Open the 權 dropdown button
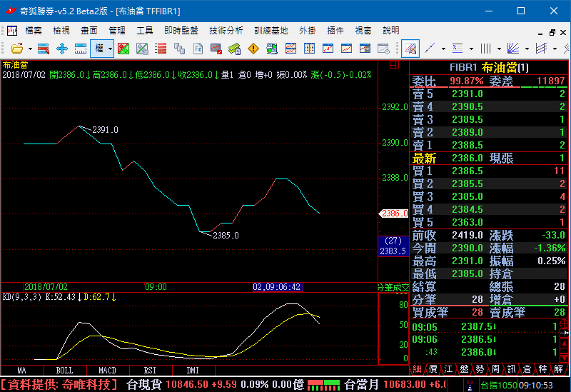The height and width of the screenshot is (392, 571). 102,49
